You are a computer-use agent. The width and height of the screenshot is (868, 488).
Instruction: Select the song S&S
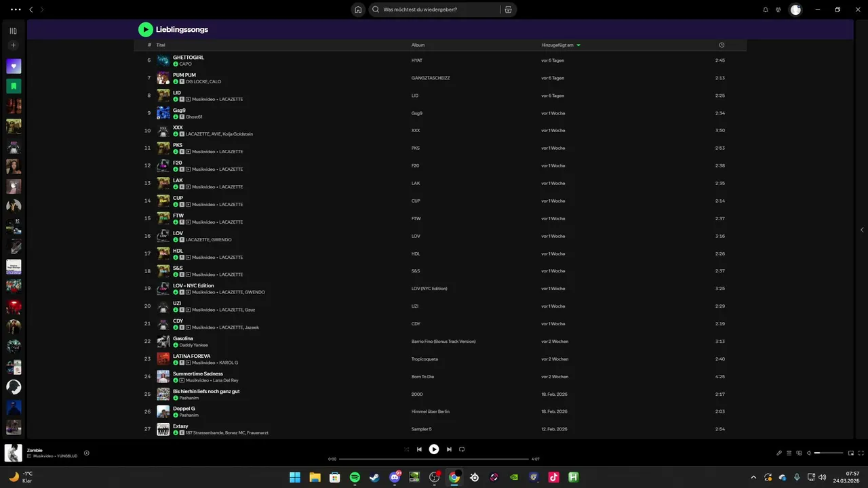(178, 268)
